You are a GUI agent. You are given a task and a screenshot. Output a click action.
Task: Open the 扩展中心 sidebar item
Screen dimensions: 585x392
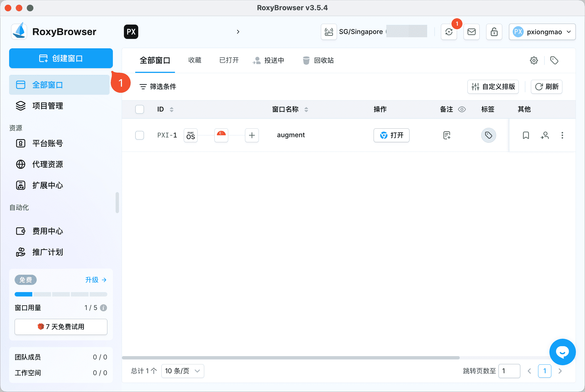pos(47,185)
